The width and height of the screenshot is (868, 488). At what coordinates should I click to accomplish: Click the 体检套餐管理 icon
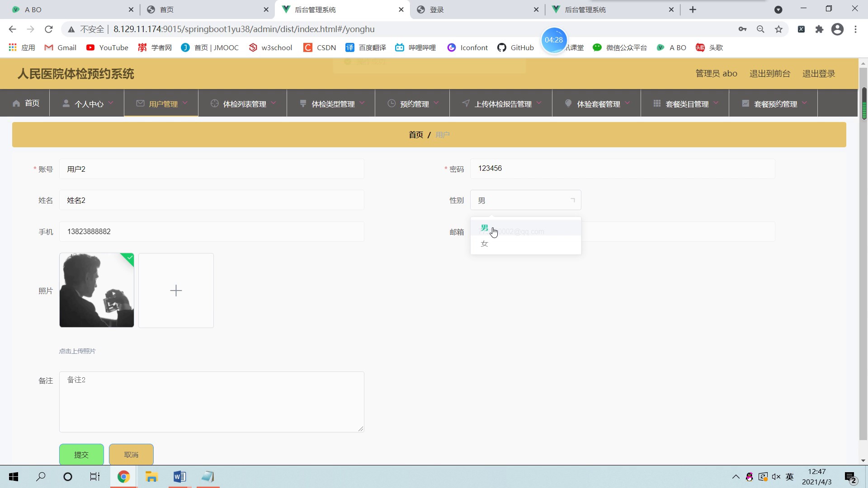(567, 103)
